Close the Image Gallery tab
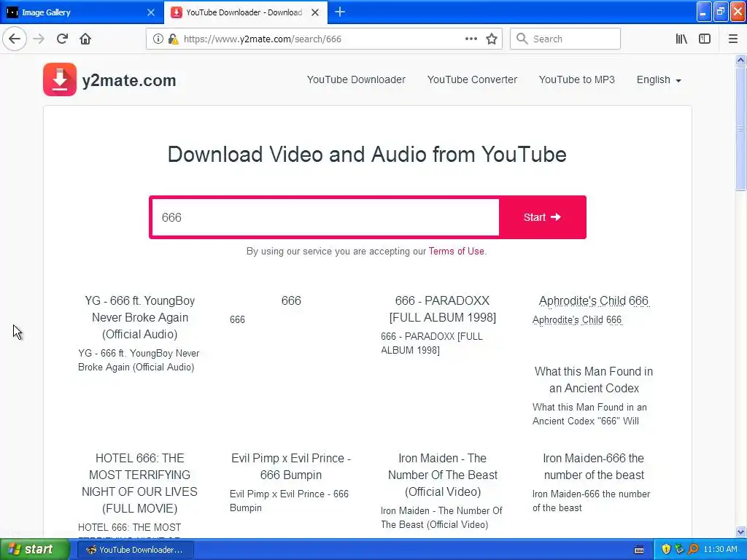This screenshot has height=560, width=747. (x=150, y=12)
